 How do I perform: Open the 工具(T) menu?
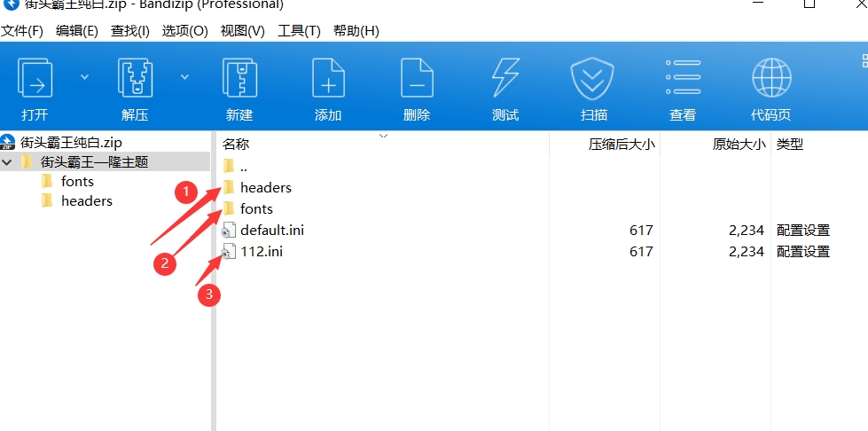click(299, 31)
